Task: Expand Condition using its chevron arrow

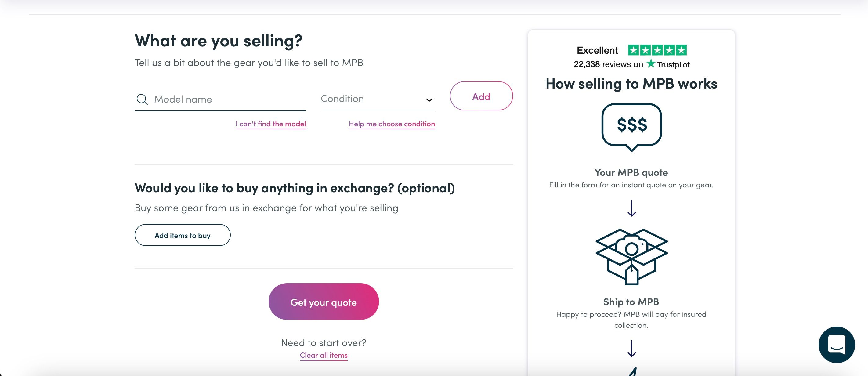Action: (x=428, y=100)
